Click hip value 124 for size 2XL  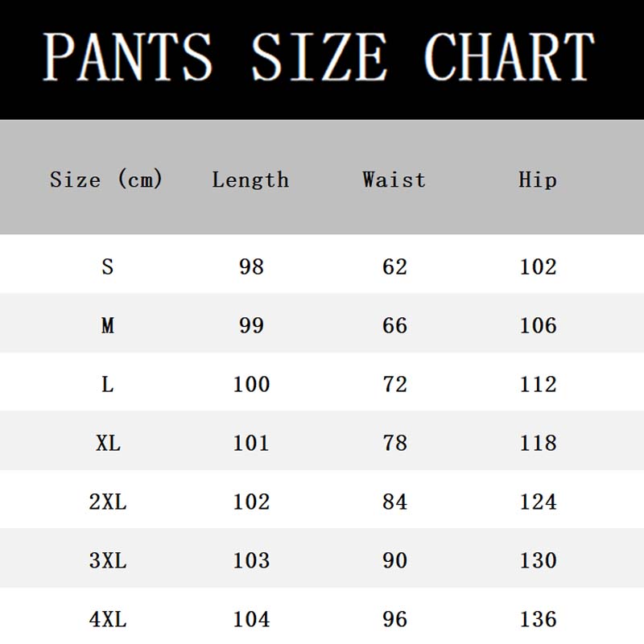click(538, 502)
